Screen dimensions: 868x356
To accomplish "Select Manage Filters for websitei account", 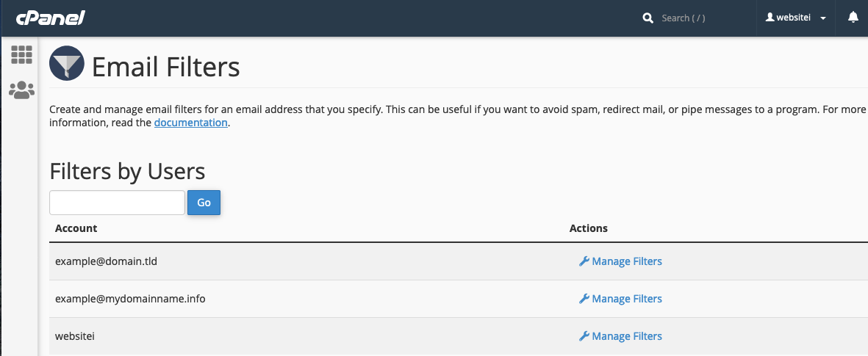I will click(626, 336).
